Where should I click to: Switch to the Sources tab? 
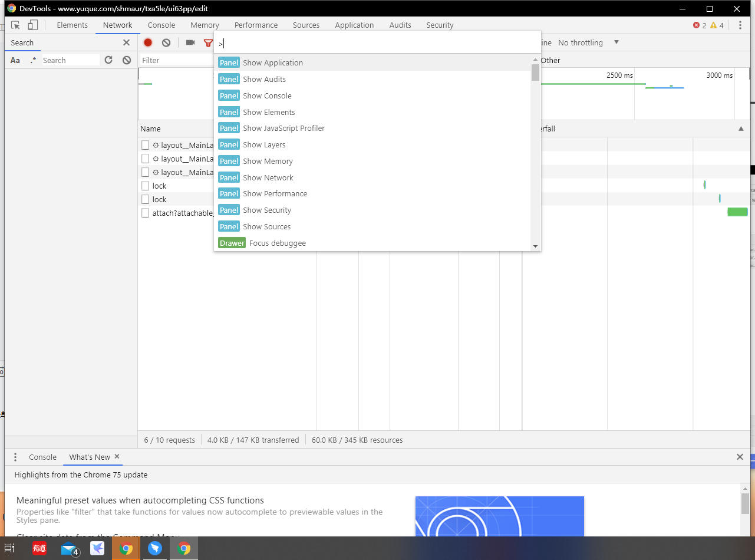tap(306, 25)
